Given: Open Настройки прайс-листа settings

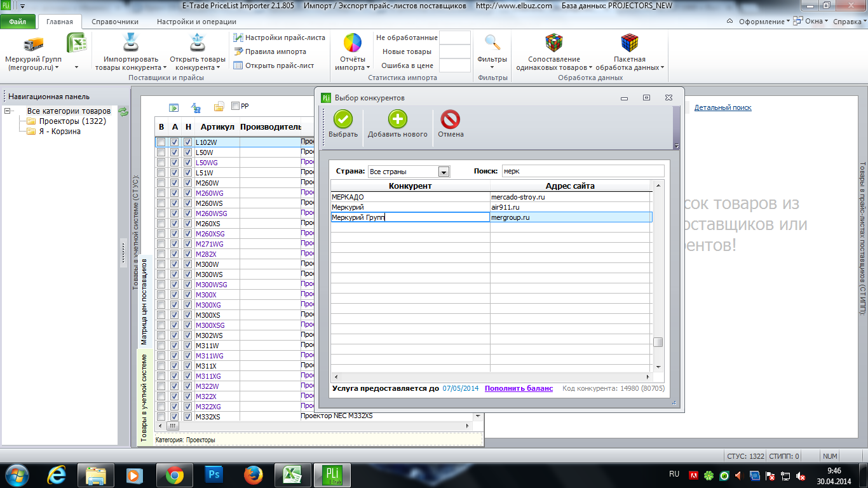Looking at the screenshot, I should 279,37.
